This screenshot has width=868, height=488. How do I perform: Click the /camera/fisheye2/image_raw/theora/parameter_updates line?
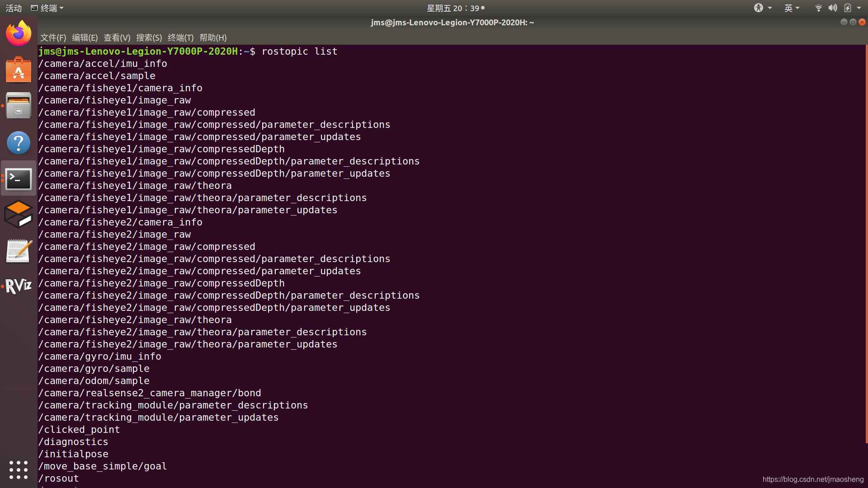click(188, 344)
